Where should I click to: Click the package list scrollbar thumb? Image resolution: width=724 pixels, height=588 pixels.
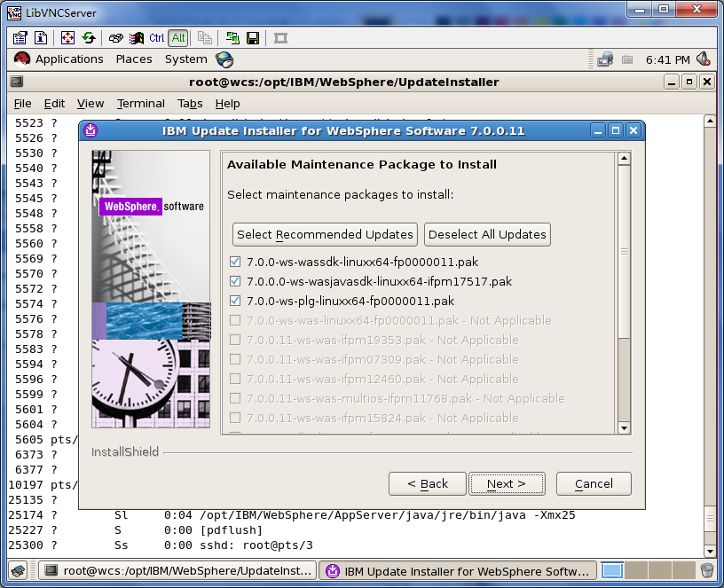[x=624, y=252]
